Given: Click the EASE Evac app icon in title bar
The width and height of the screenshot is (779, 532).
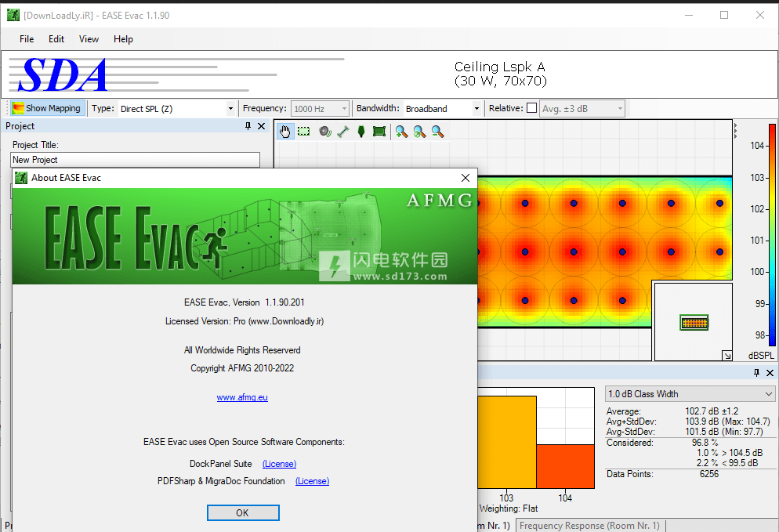Looking at the screenshot, I should [13, 16].
